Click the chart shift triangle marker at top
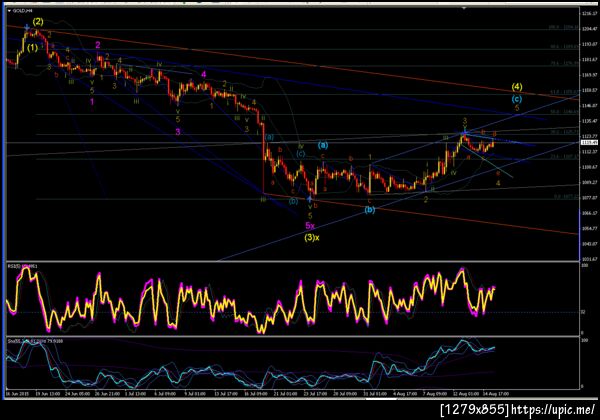The height and width of the screenshot is (420, 600). pos(464,8)
